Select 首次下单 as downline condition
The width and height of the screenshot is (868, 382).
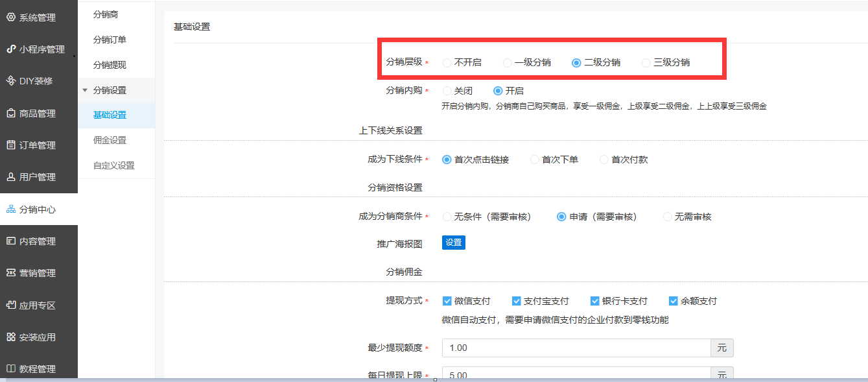(535, 160)
